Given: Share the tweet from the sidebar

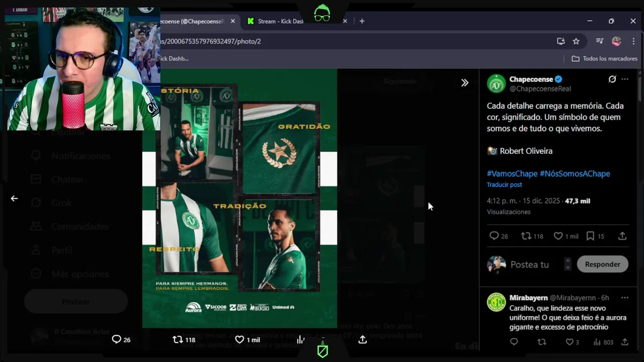Looking at the screenshot, I should click(622, 236).
